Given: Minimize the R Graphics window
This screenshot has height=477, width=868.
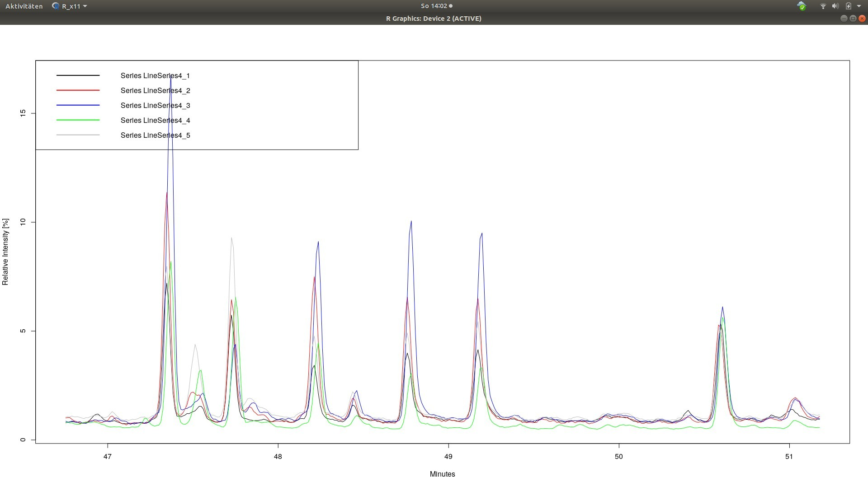Looking at the screenshot, I should pos(844,19).
